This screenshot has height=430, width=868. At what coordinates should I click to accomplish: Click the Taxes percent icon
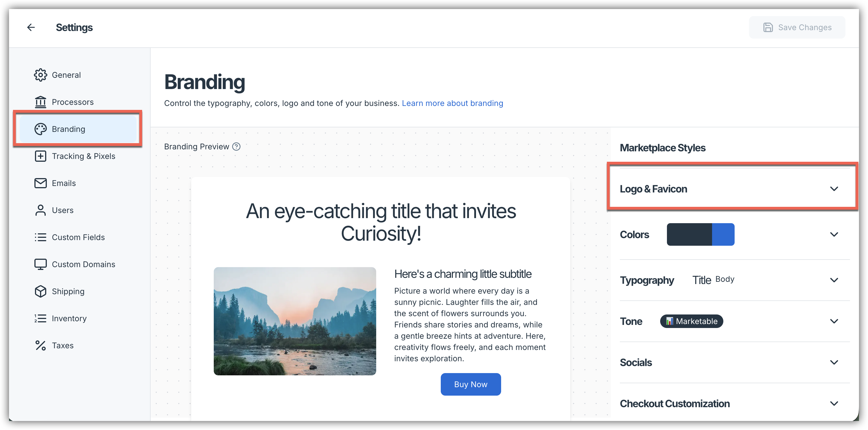[40, 345]
